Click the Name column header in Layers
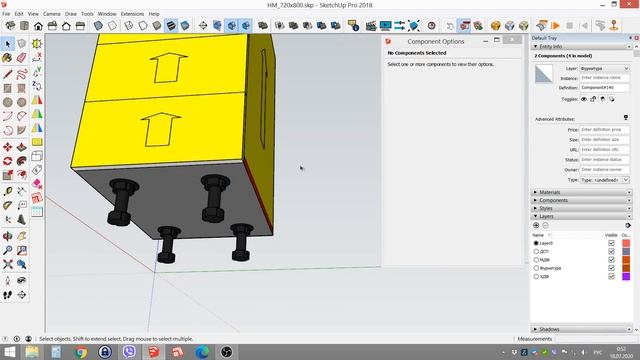 tap(538, 236)
